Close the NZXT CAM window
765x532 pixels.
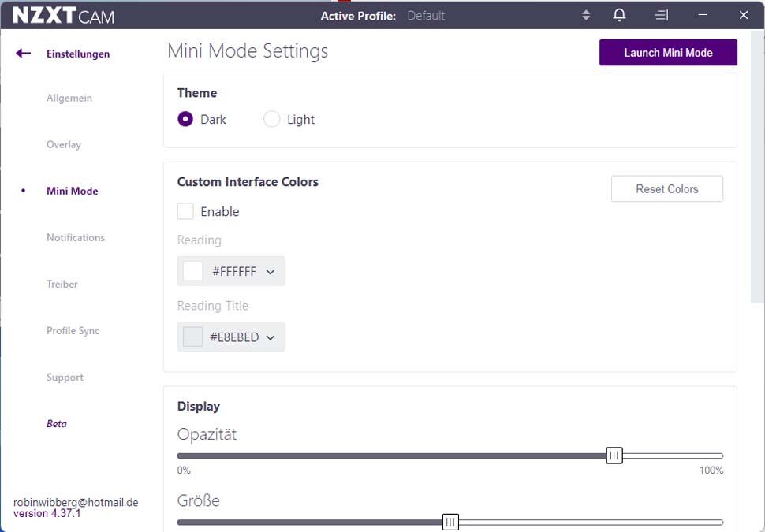[x=744, y=15]
